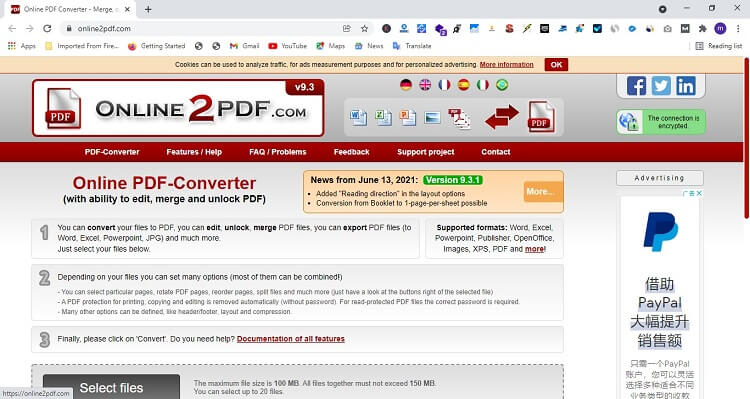This screenshot has width=750, height=399.
Task: Click the Excel spreadsheet format icon
Action: (x=383, y=118)
